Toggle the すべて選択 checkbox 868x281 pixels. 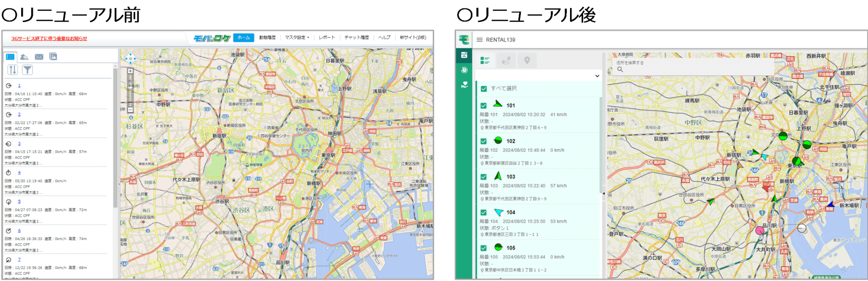(484, 89)
